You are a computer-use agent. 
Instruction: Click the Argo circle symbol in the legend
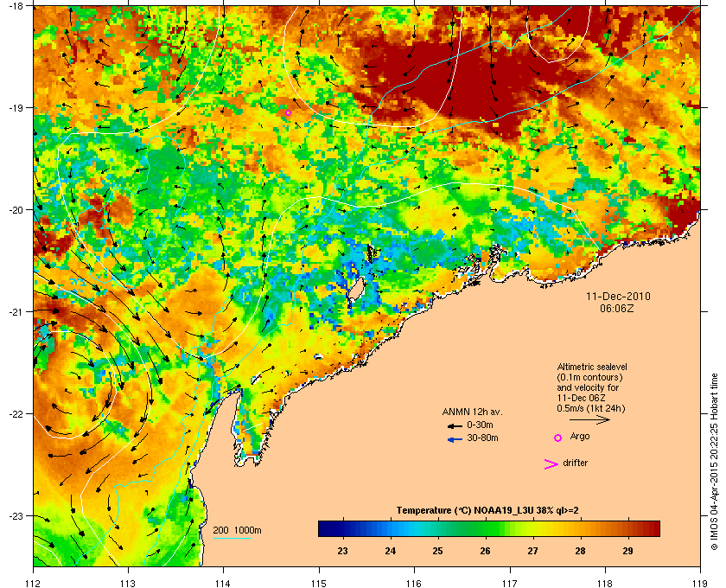point(558,438)
